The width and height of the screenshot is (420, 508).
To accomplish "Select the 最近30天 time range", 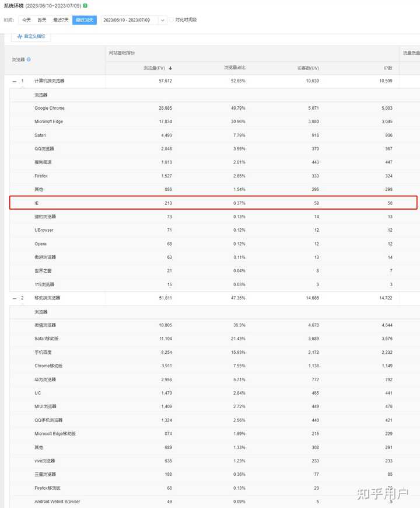I will pyautogui.click(x=83, y=20).
